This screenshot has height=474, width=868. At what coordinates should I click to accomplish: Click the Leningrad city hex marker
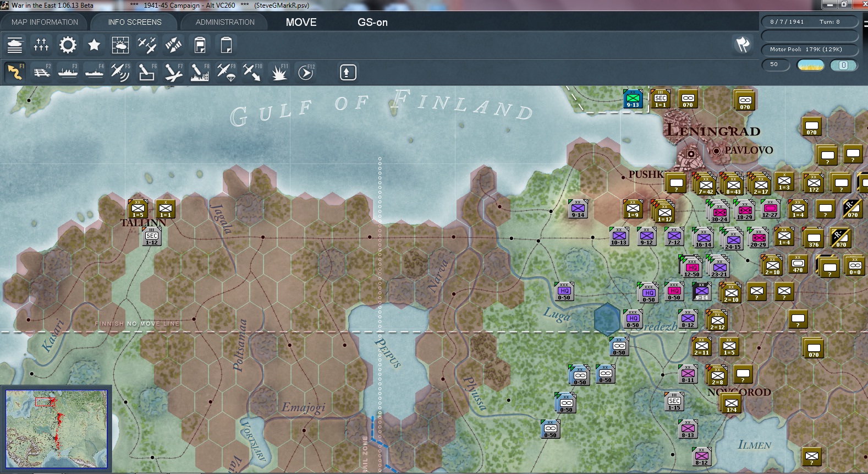tap(691, 154)
